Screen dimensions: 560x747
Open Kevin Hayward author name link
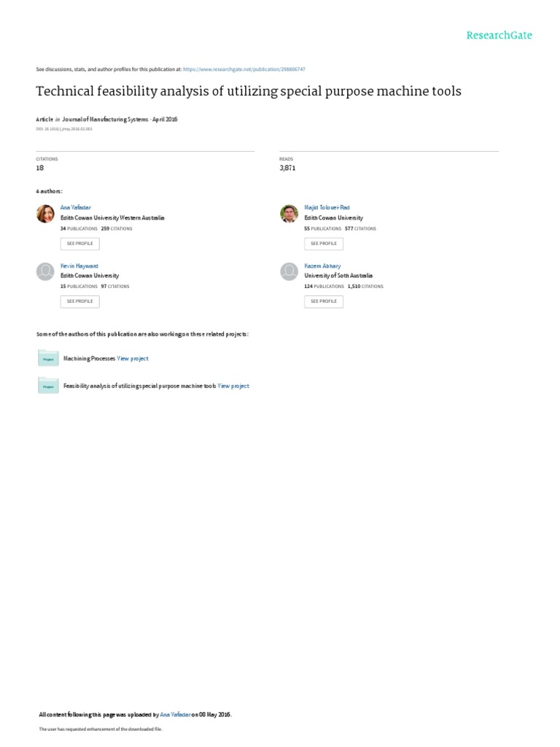pyautogui.click(x=79, y=266)
